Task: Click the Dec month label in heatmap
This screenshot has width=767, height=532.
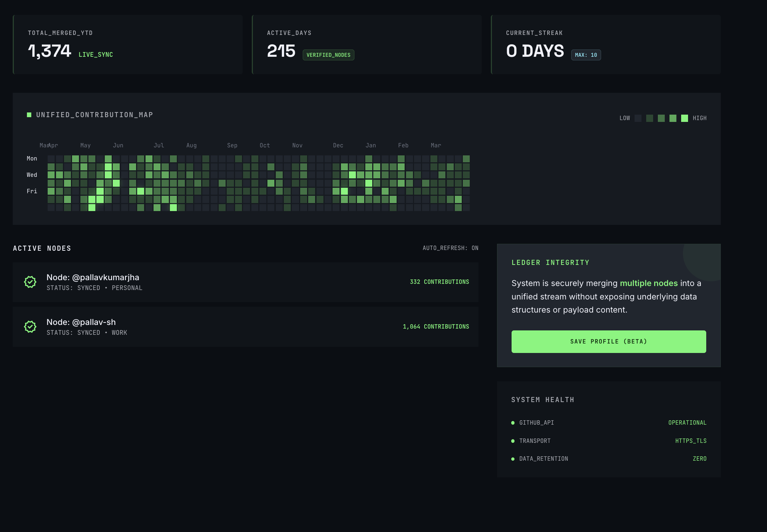Action: point(338,146)
